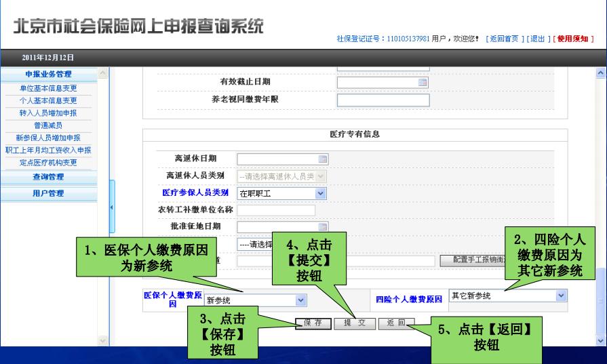
Task: Click the 四险个人缴费原因 label
Action: coord(409,299)
